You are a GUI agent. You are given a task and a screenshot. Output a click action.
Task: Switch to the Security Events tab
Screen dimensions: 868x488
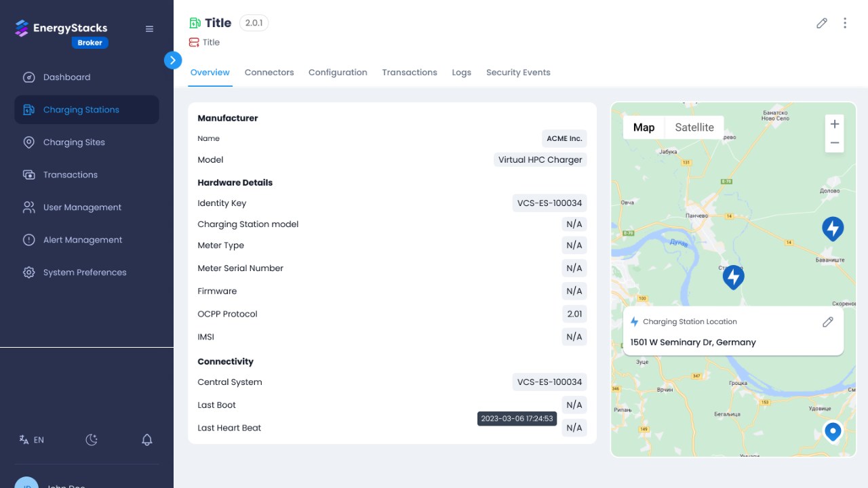518,73
